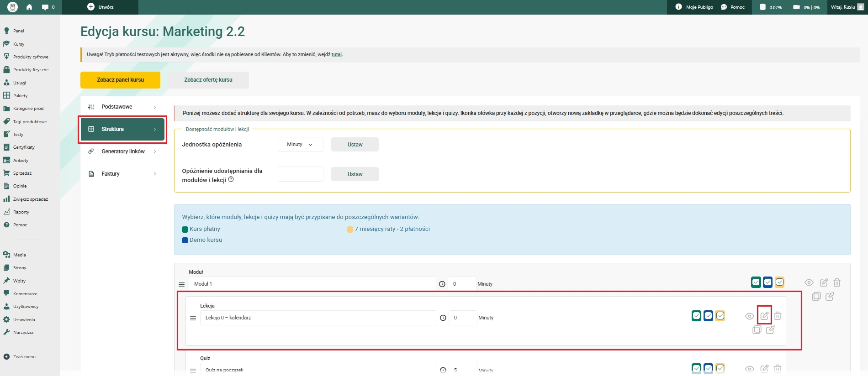Expand the Generatory linków section

click(122, 151)
